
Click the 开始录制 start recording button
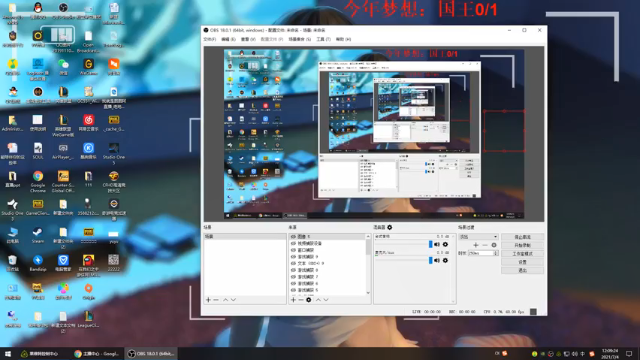[522, 245]
